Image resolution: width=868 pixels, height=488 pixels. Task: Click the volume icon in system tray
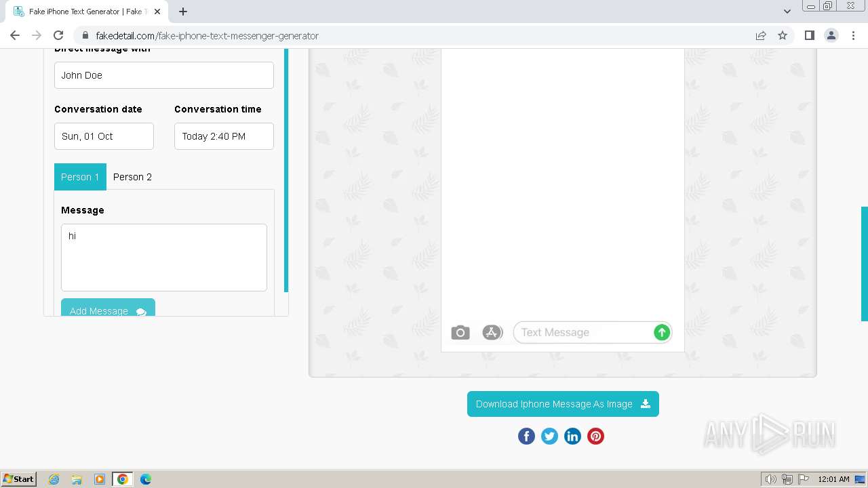tap(770, 479)
